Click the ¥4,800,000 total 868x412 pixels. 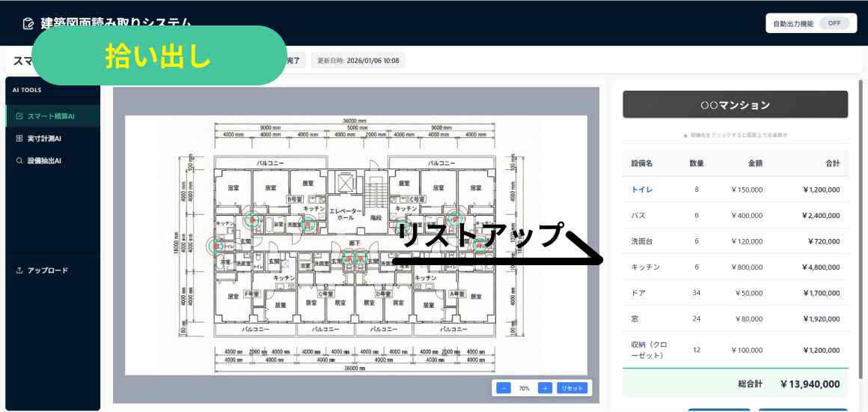(822, 267)
